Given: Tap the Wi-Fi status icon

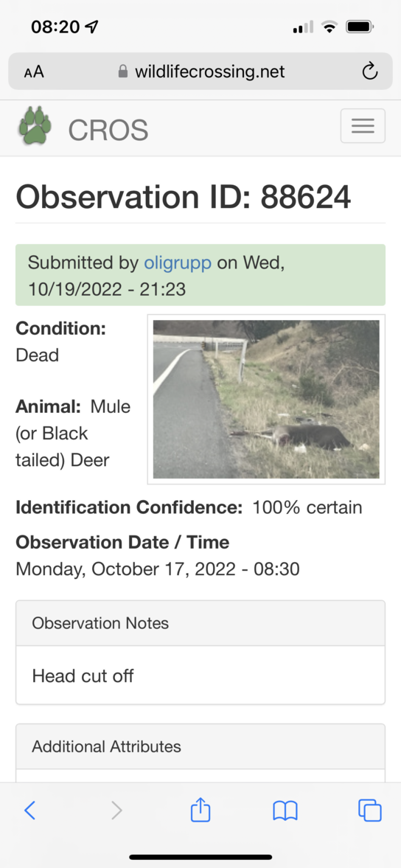Looking at the screenshot, I should 330,27.
